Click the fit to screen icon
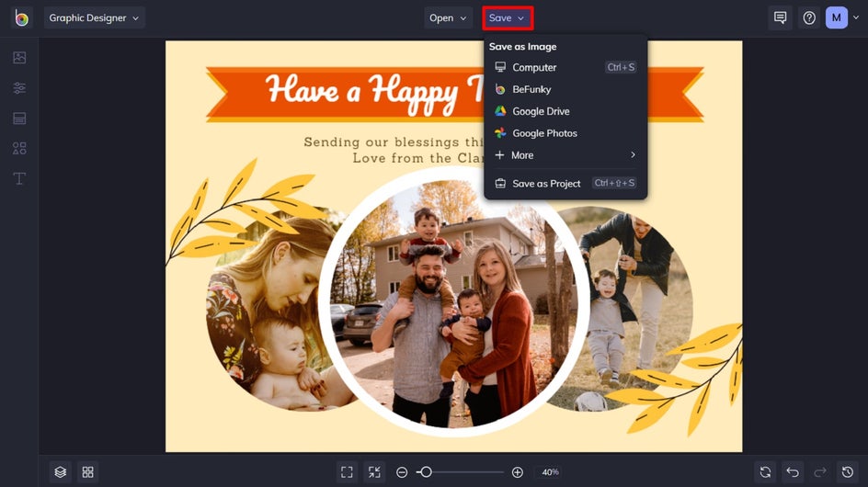868x487 pixels. (x=347, y=472)
